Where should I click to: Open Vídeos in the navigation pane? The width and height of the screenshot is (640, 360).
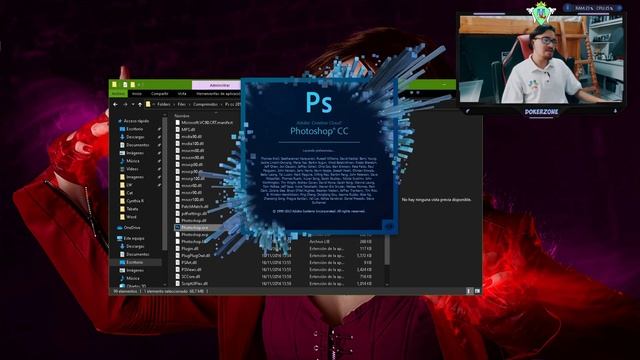(x=132, y=169)
